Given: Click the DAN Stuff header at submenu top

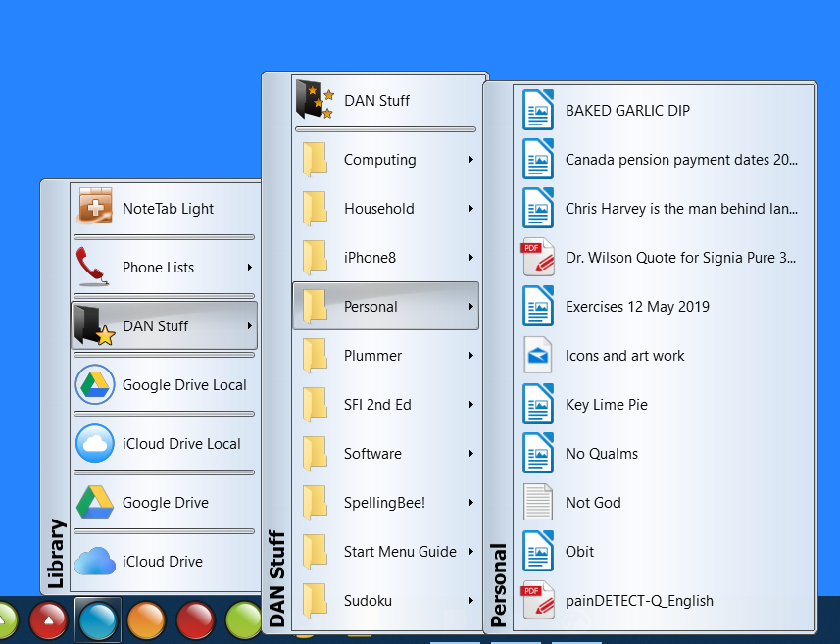Looking at the screenshot, I should click(376, 101).
